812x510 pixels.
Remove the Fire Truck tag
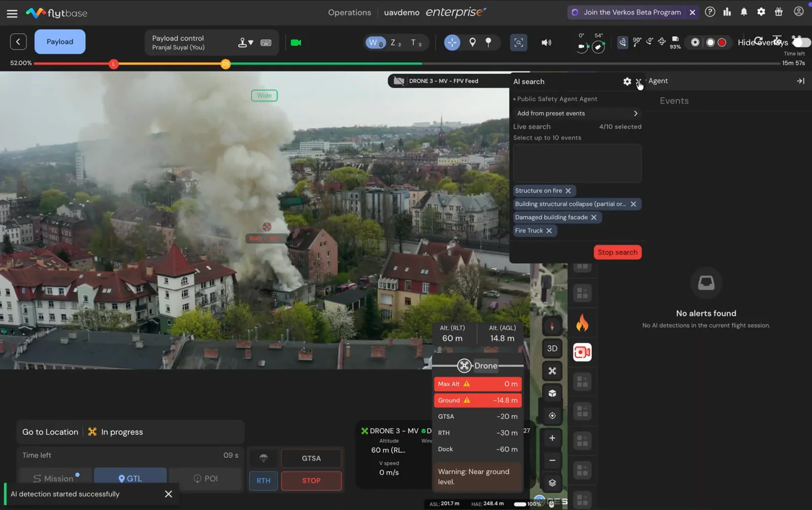click(x=549, y=230)
